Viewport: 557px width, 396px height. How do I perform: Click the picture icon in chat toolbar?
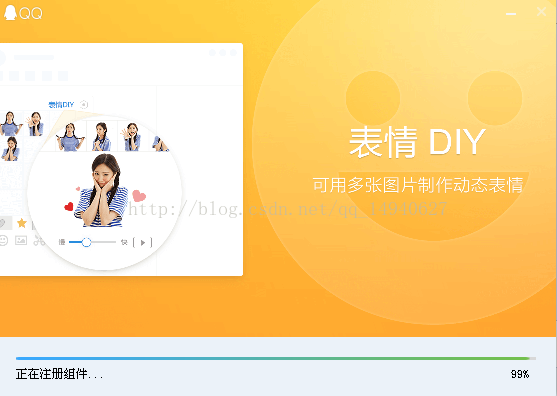click(21, 240)
